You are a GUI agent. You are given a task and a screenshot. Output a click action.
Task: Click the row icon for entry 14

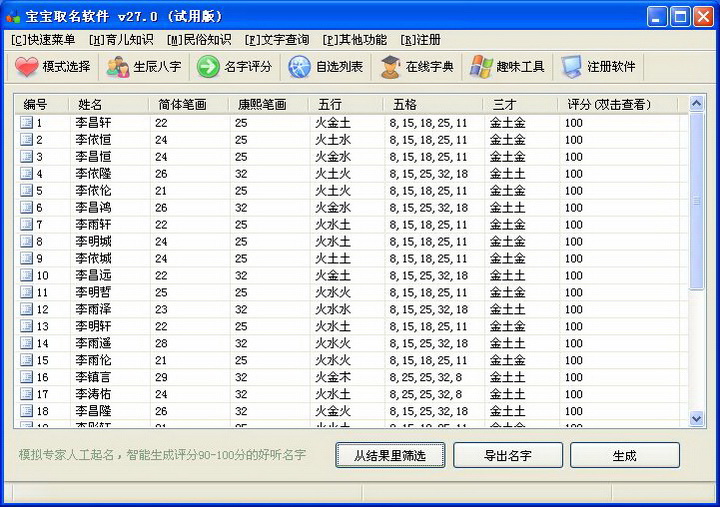pos(27,344)
